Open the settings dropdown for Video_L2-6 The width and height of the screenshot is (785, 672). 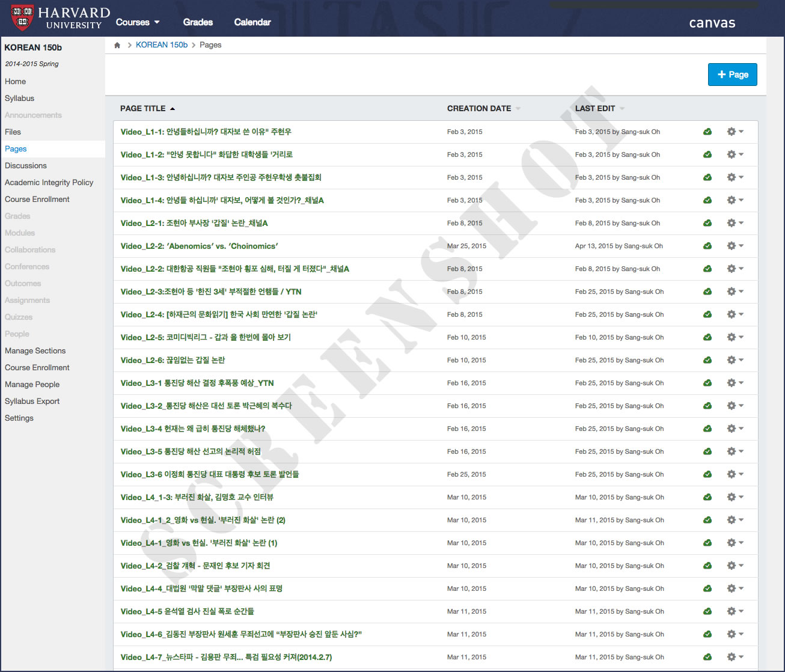(735, 360)
